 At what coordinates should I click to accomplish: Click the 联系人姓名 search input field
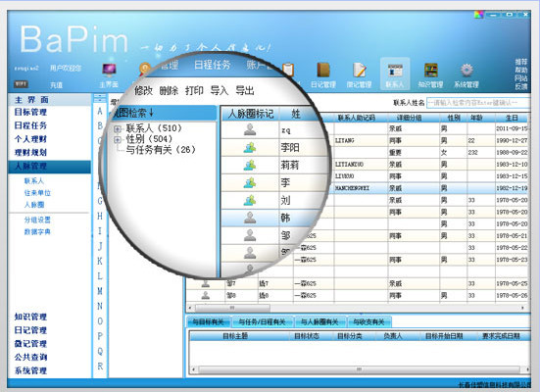click(478, 103)
